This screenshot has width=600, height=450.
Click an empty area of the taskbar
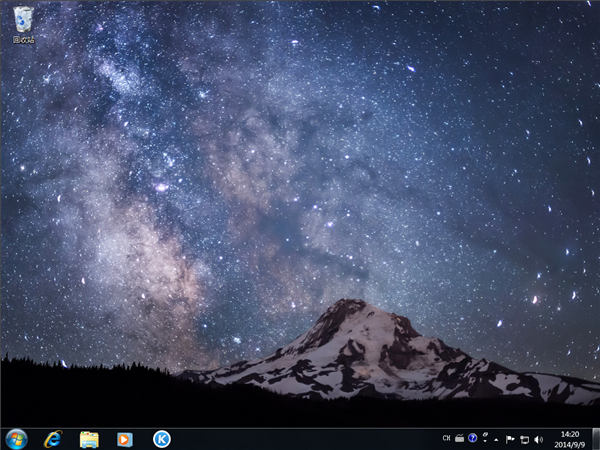[300, 439]
